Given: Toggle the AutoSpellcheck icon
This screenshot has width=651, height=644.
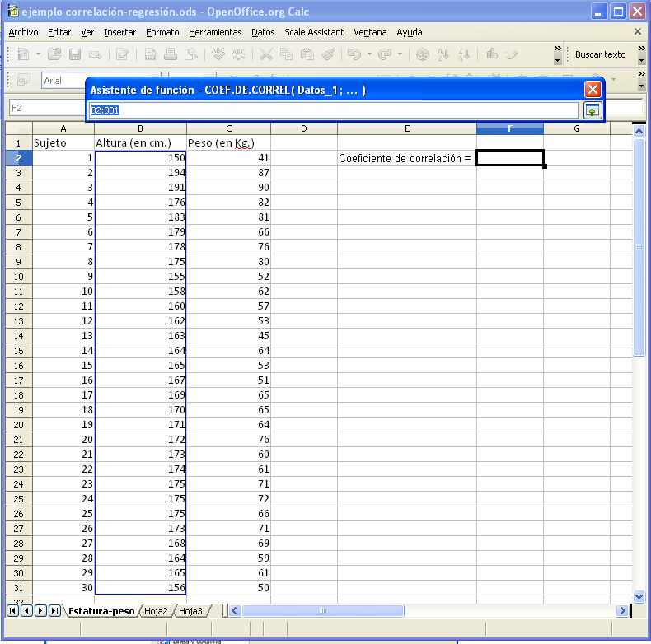Looking at the screenshot, I should [x=239, y=55].
